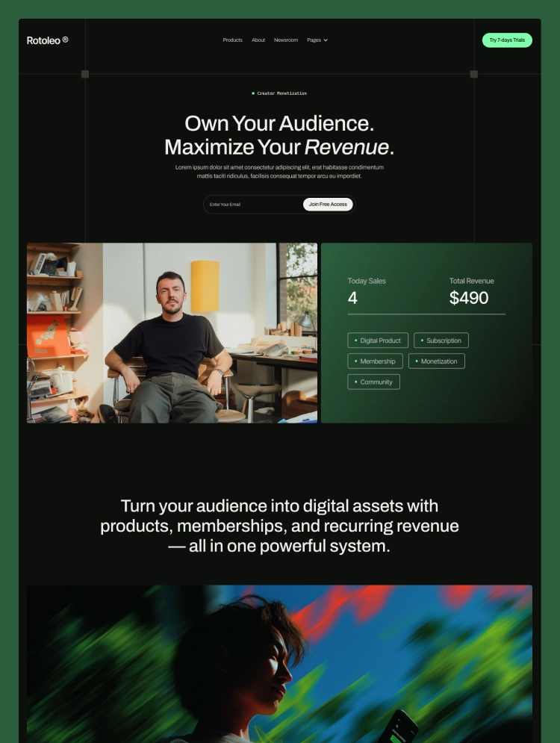
Task: Select the Membership tag
Action: (376, 361)
